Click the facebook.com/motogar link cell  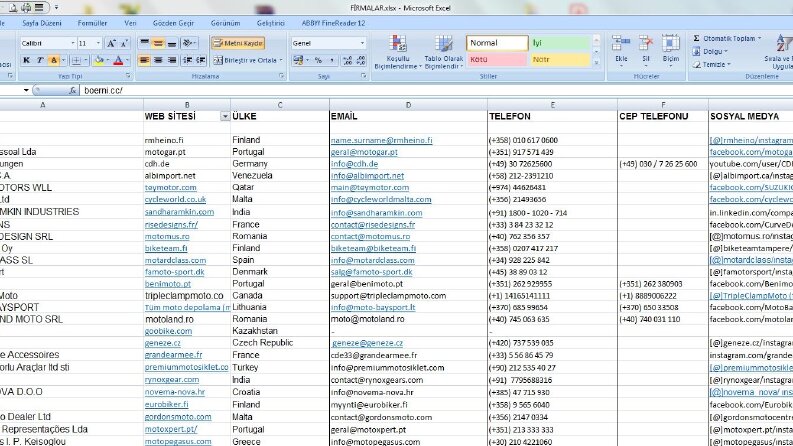click(x=751, y=152)
